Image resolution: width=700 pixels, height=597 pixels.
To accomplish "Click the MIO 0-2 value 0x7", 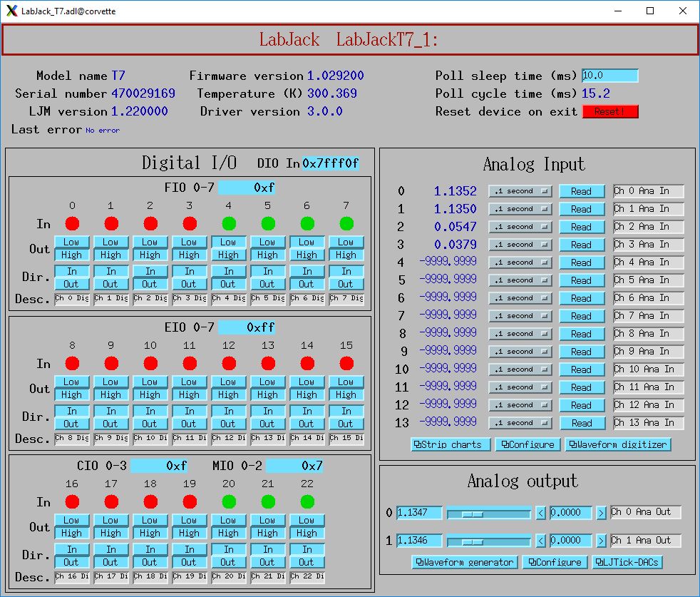I will 294,466.
